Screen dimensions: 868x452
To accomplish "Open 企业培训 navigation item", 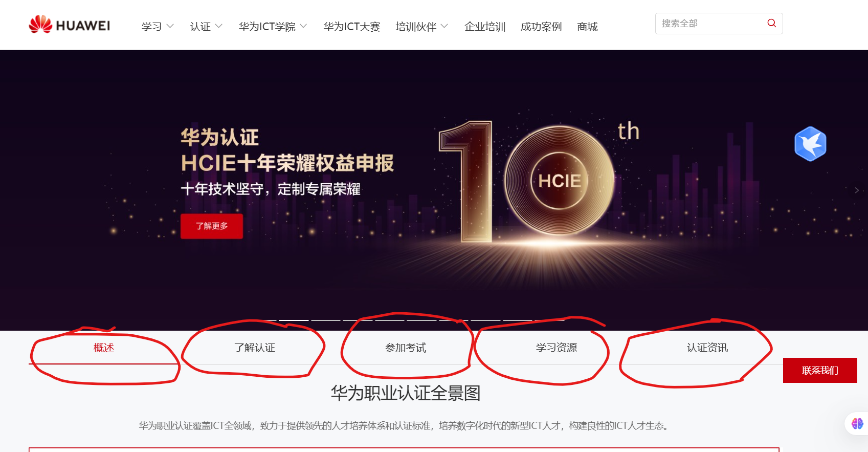I will [485, 27].
